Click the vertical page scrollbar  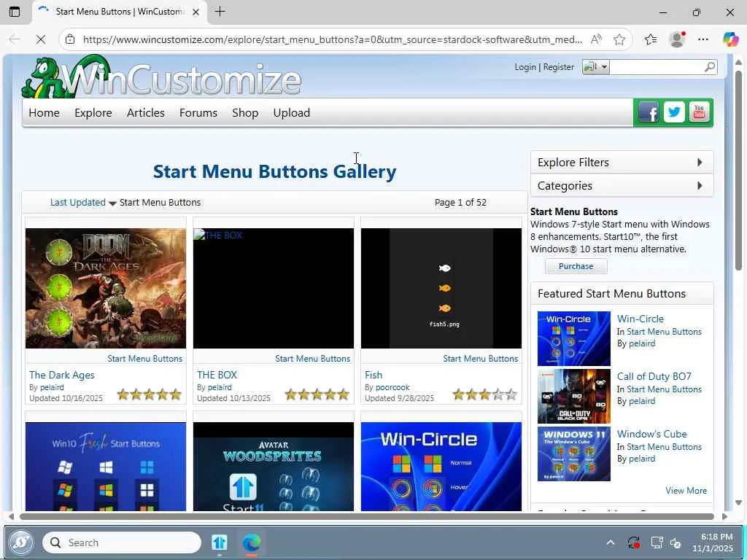coord(738,171)
